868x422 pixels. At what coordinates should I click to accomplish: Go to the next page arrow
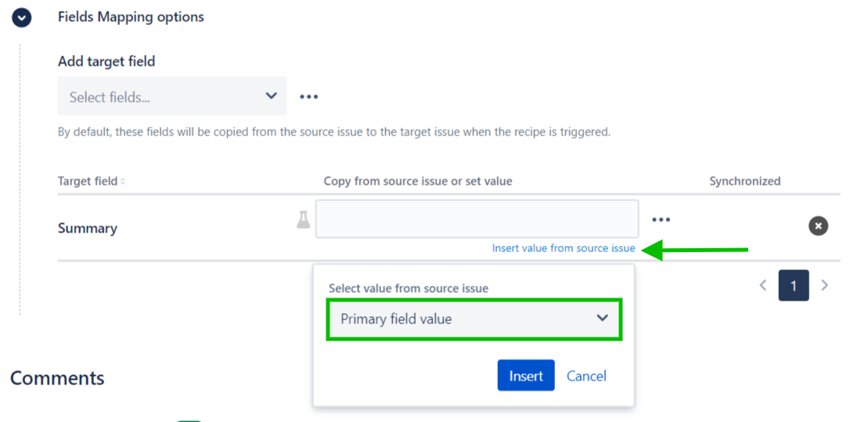824,286
